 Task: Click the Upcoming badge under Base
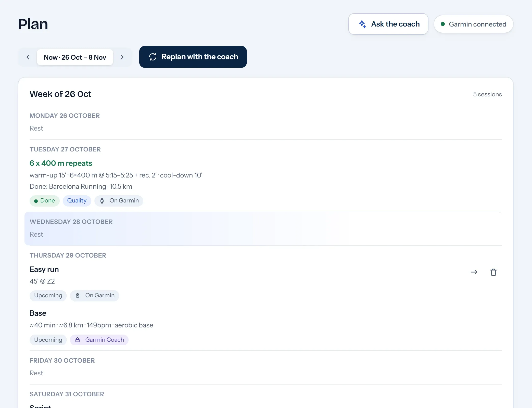(x=48, y=340)
